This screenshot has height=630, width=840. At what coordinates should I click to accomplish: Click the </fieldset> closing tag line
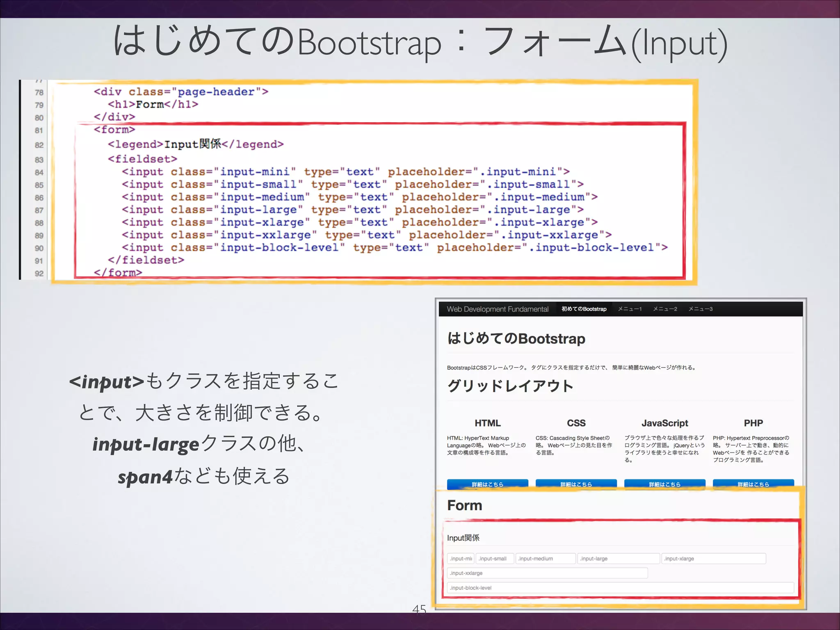click(146, 260)
